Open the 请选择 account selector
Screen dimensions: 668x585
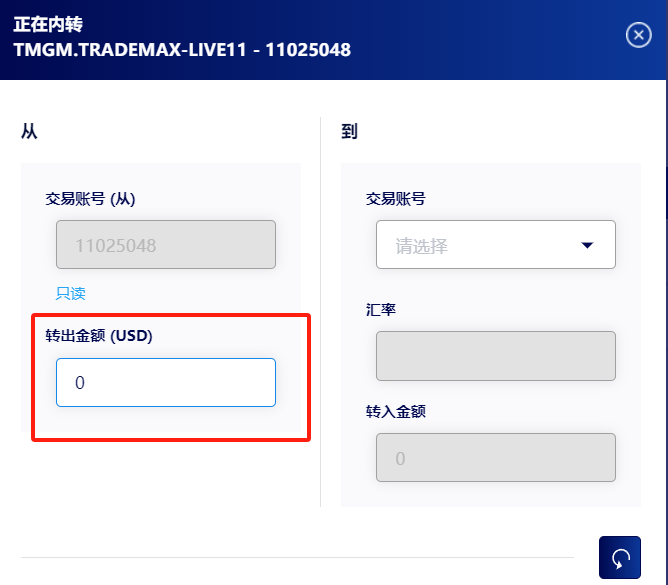tap(495, 245)
